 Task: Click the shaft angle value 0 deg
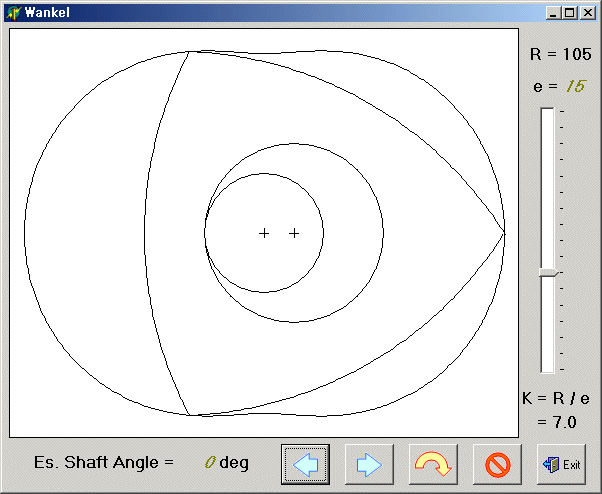pyautogui.click(x=227, y=462)
